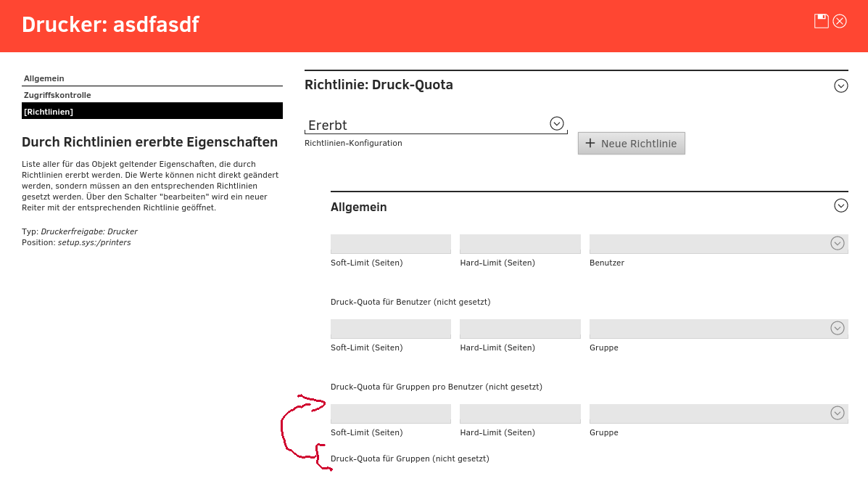The image size is (868, 481).
Task: Click Soft-Limit field in second quota row
Action: coord(390,329)
